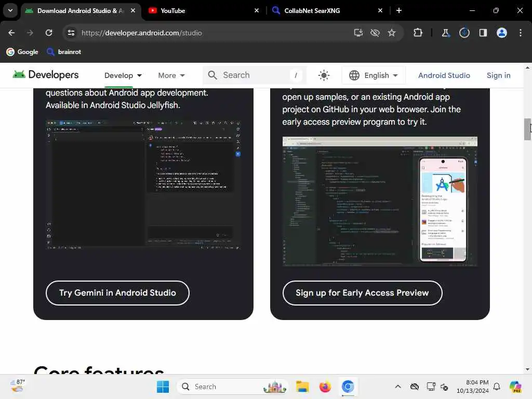Go back to the previous page
Screen dimensions: 532x399
pos(11,33)
